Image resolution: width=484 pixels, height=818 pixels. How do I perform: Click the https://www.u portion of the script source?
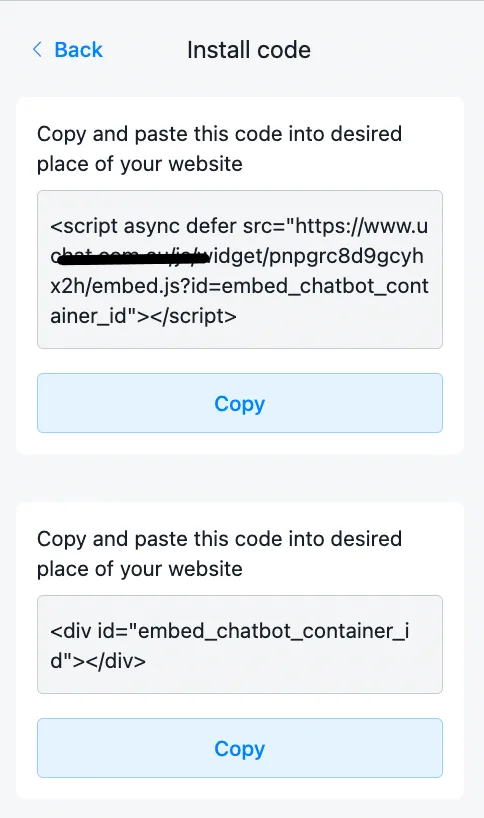point(361,226)
